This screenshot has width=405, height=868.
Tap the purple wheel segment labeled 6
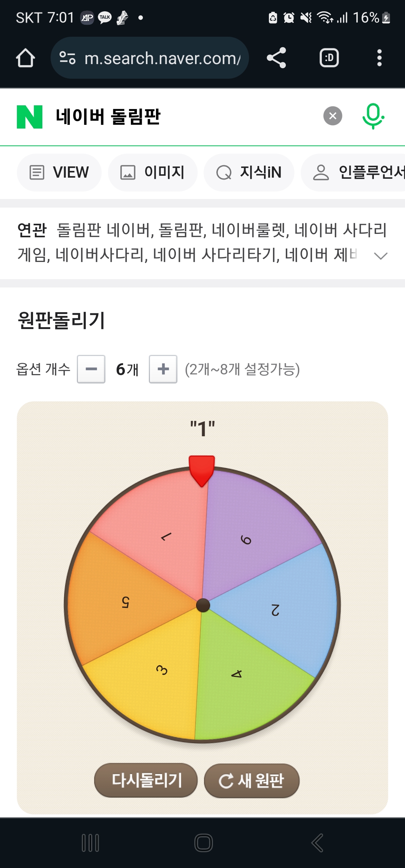[255, 532]
